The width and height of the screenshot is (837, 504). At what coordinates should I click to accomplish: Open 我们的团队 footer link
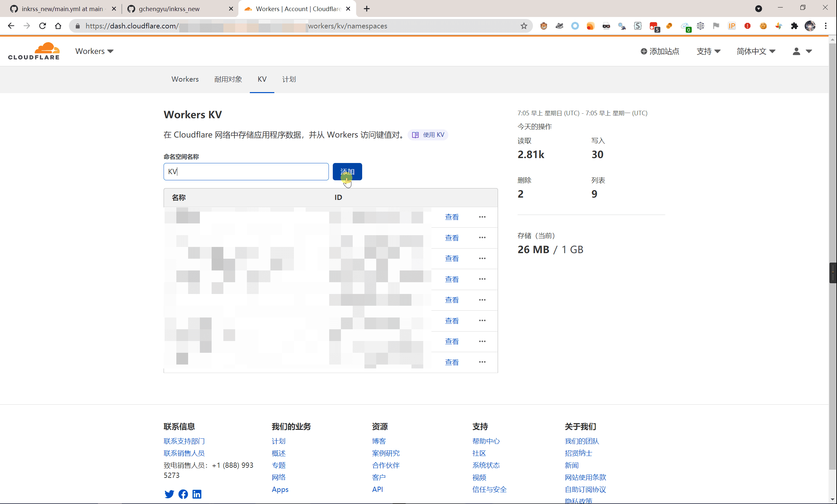click(x=582, y=441)
